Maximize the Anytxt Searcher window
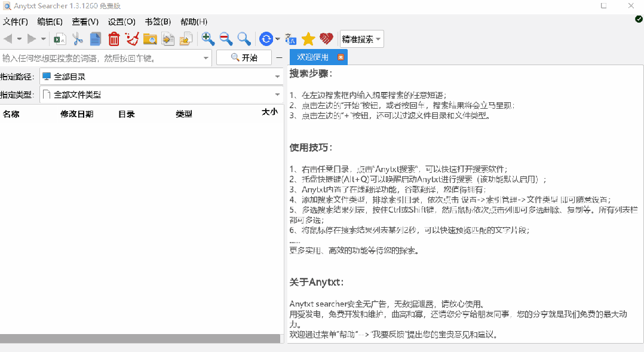 (x=604, y=6)
